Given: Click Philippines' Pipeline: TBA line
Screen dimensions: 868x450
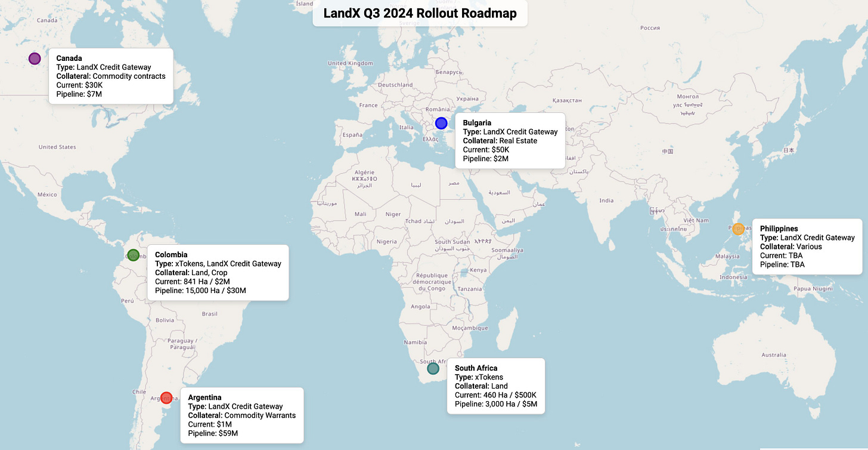Looking at the screenshot, I should 782,264.
